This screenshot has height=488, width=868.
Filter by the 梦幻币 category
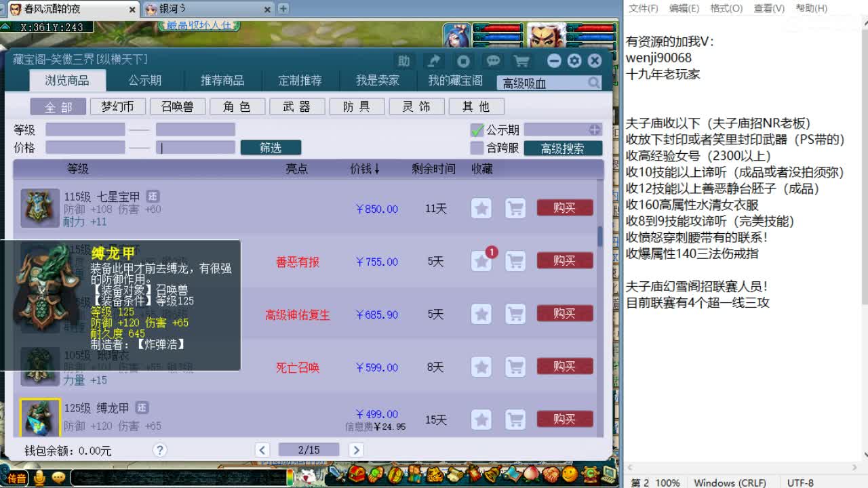117,107
